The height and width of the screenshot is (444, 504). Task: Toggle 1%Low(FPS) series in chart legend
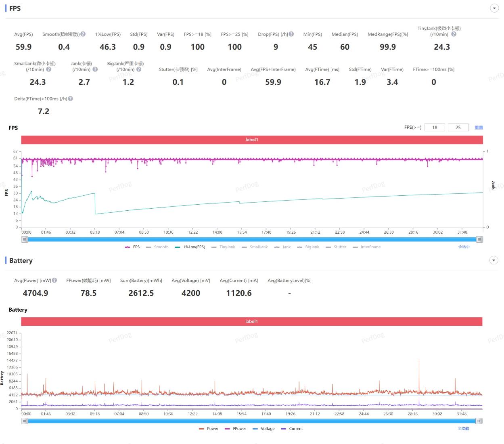click(x=190, y=247)
